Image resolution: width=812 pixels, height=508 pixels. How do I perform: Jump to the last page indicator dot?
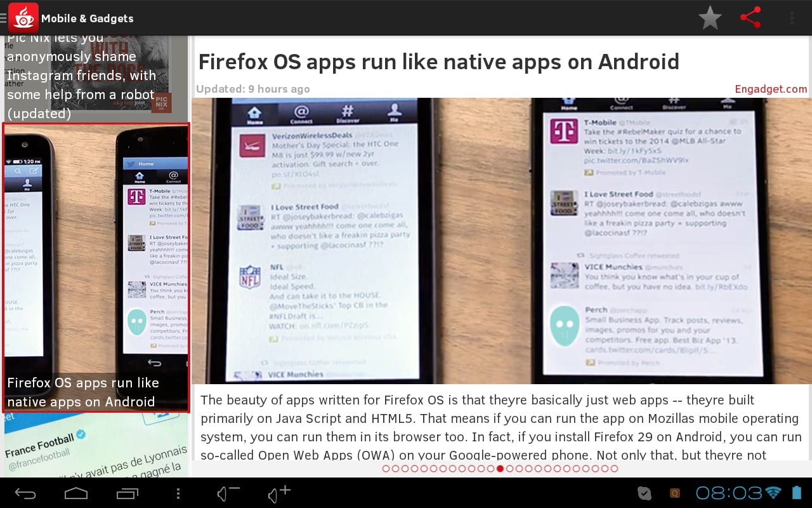point(614,469)
